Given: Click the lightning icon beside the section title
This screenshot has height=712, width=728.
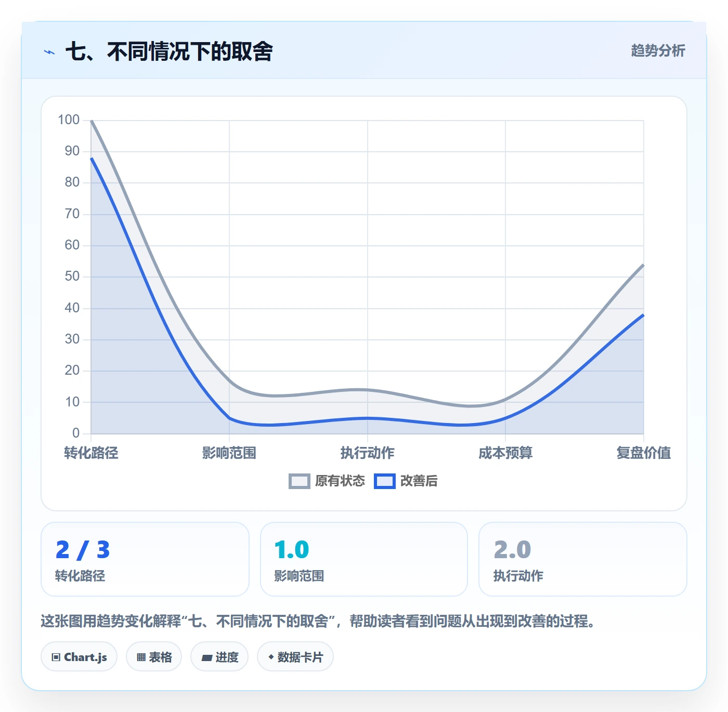Looking at the screenshot, I should (49, 52).
